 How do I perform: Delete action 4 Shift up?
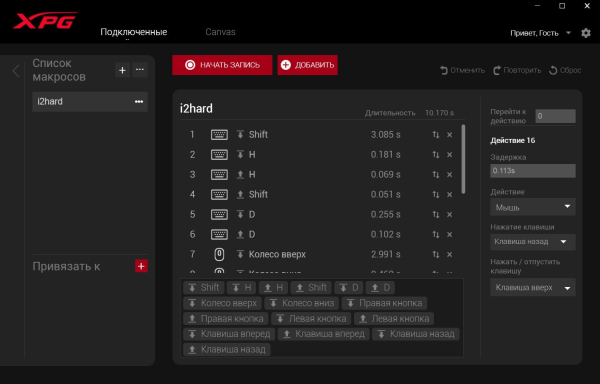click(x=450, y=195)
